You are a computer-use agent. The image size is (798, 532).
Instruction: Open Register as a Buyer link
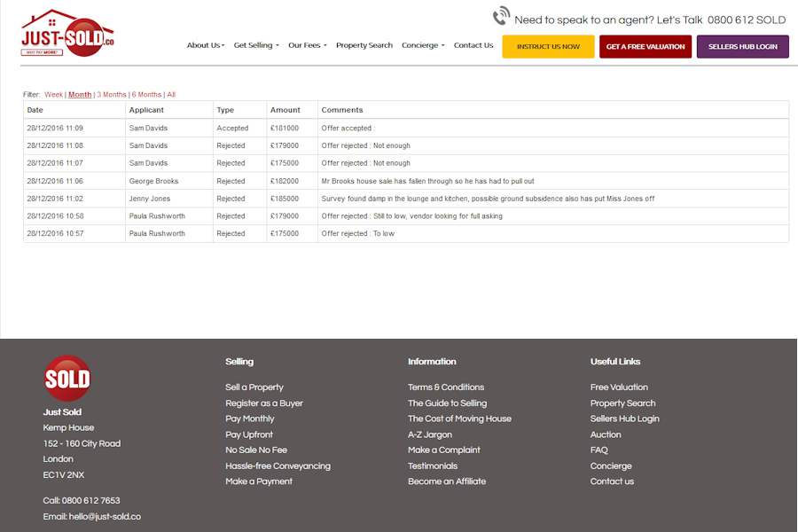(264, 403)
